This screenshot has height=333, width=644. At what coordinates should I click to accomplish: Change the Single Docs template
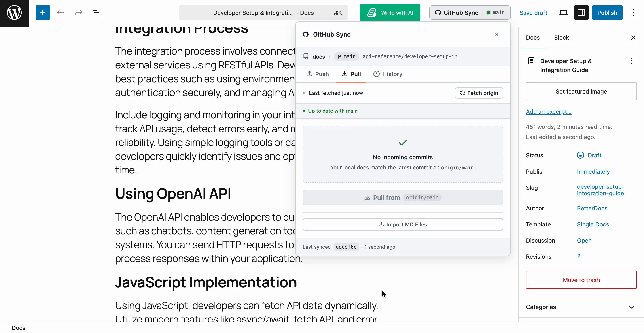click(593, 224)
